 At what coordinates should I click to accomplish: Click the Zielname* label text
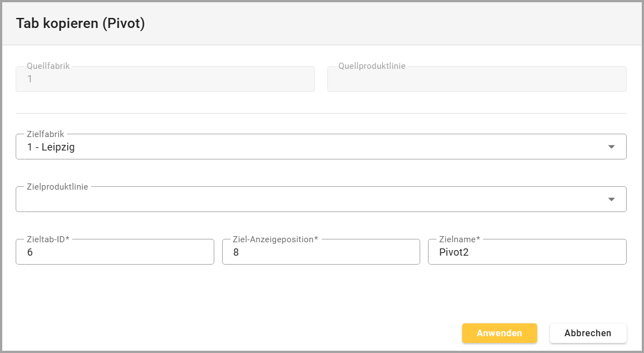(459, 239)
